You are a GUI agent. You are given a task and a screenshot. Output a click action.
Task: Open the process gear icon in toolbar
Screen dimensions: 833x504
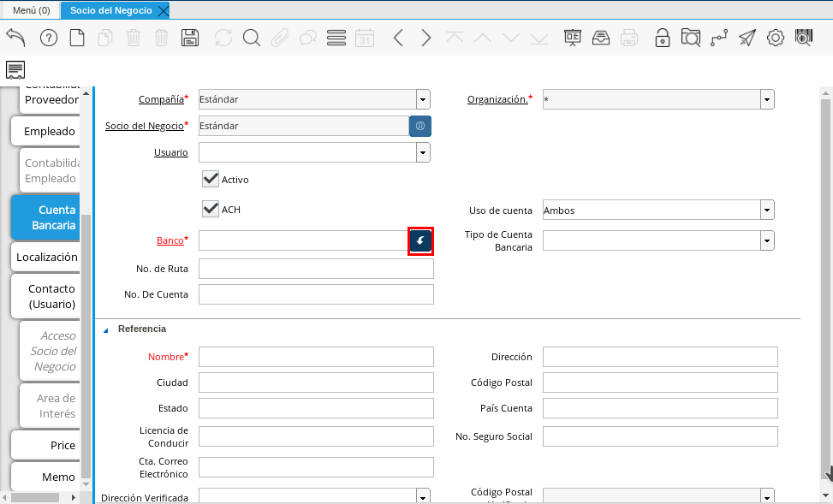[x=776, y=38]
